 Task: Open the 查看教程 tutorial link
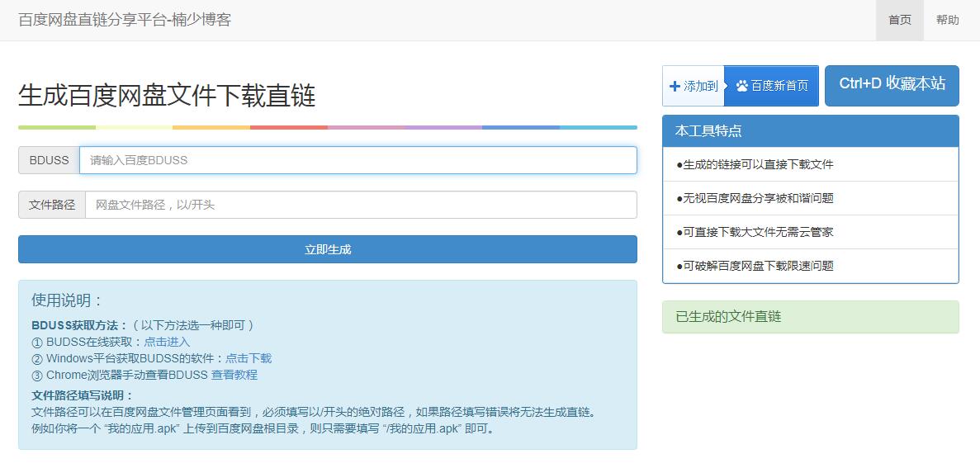234,375
